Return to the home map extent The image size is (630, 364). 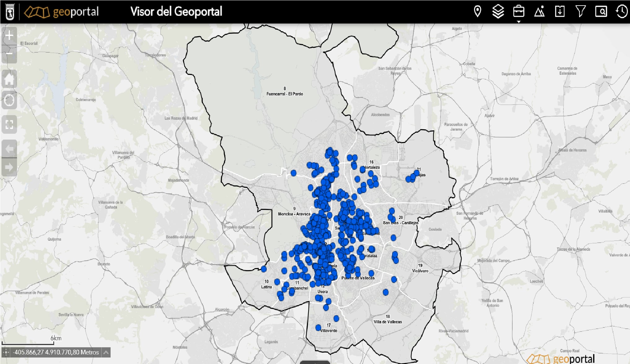pyautogui.click(x=9, y=78)
